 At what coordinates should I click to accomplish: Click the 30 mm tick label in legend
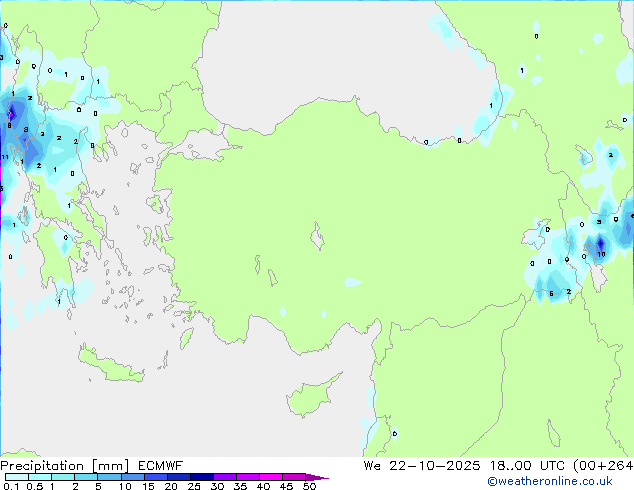[217, 487]
